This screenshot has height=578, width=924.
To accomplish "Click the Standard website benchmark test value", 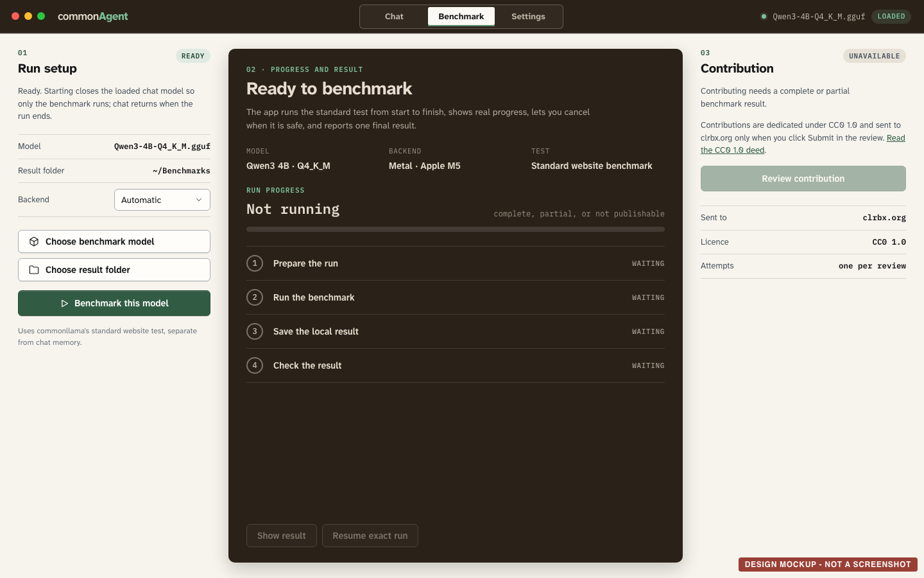I will (592, 166).
